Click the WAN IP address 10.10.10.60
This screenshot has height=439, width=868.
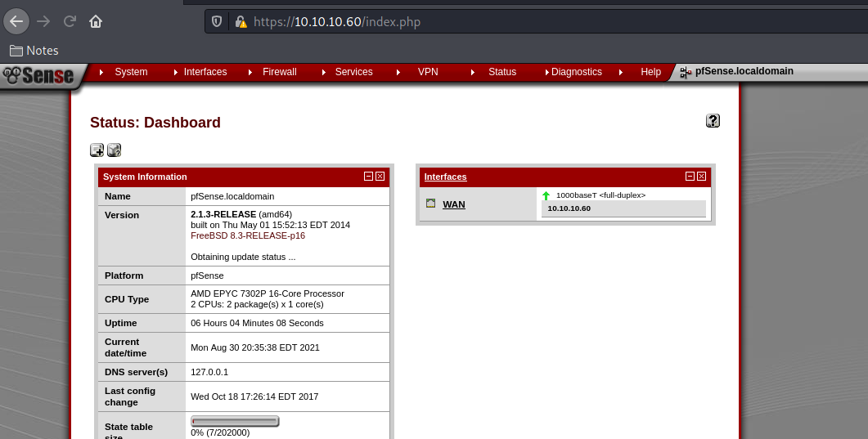tap(569, 208)
